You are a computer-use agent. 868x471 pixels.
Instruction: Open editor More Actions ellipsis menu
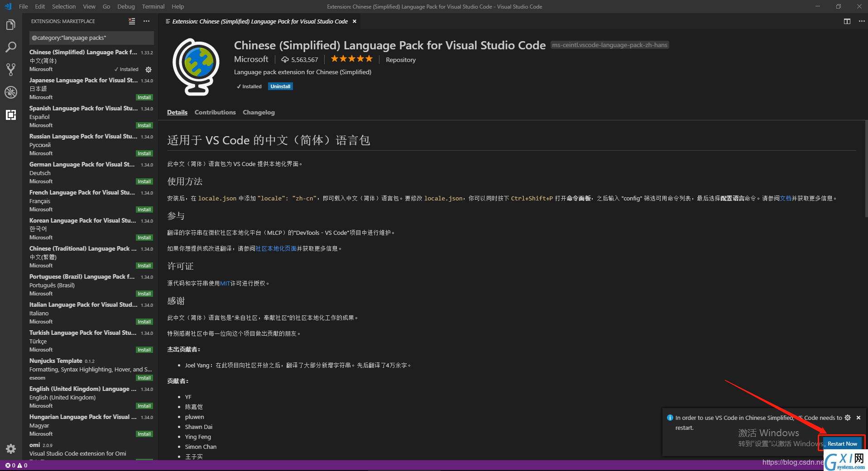(x=861, y=21)
